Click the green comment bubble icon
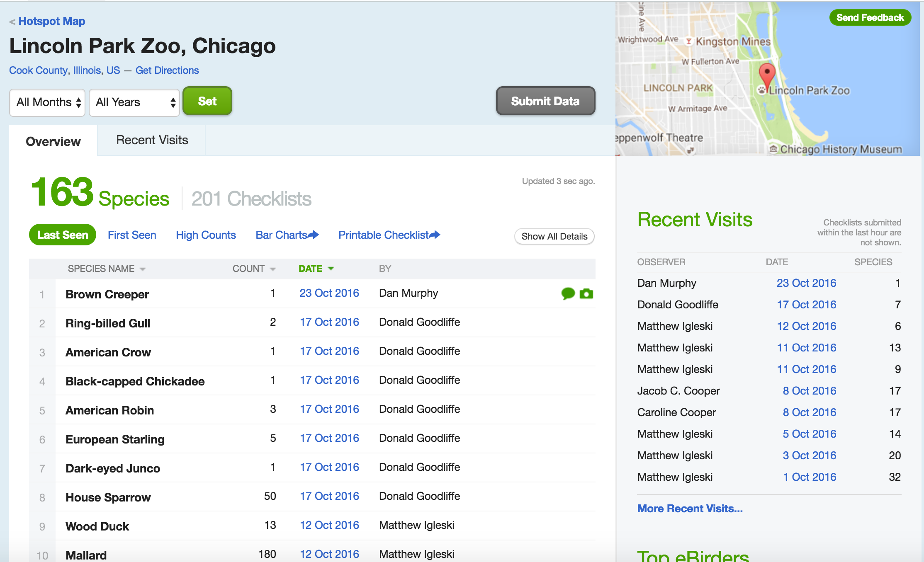 click(568, 293)
